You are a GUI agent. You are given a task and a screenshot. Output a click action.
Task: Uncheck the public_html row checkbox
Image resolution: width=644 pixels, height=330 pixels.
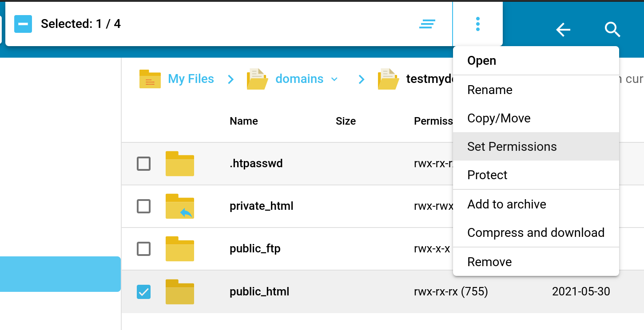(x=143, y=291)
